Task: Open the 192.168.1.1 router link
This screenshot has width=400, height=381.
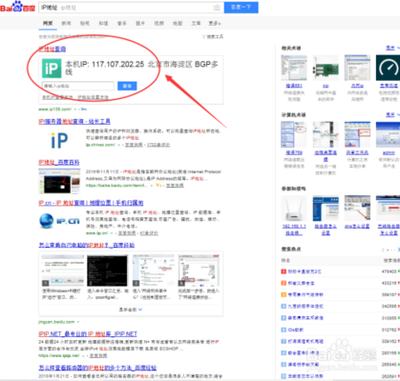Action: point(294,229)
